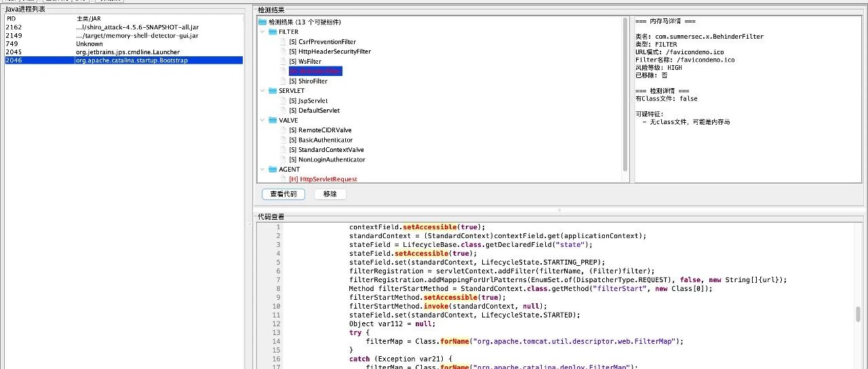
Task: Click file icon beside DefaultServlet
Action: tap(283, 111)
